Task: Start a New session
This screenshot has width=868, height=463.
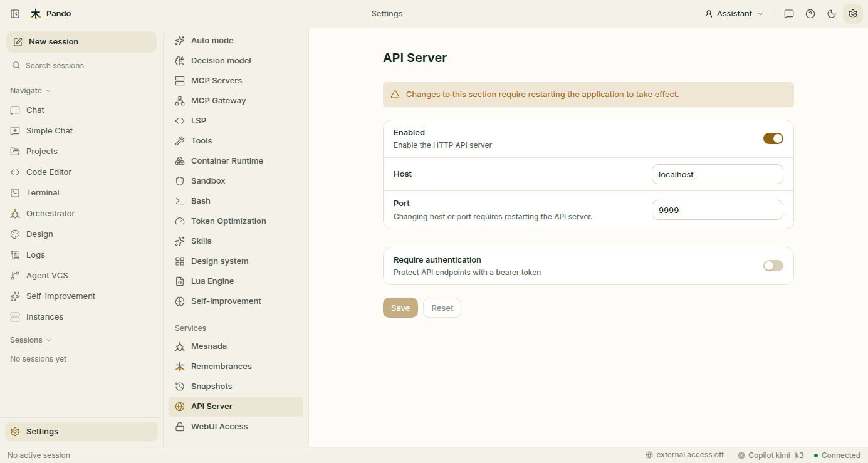Action: coord(81,42)
